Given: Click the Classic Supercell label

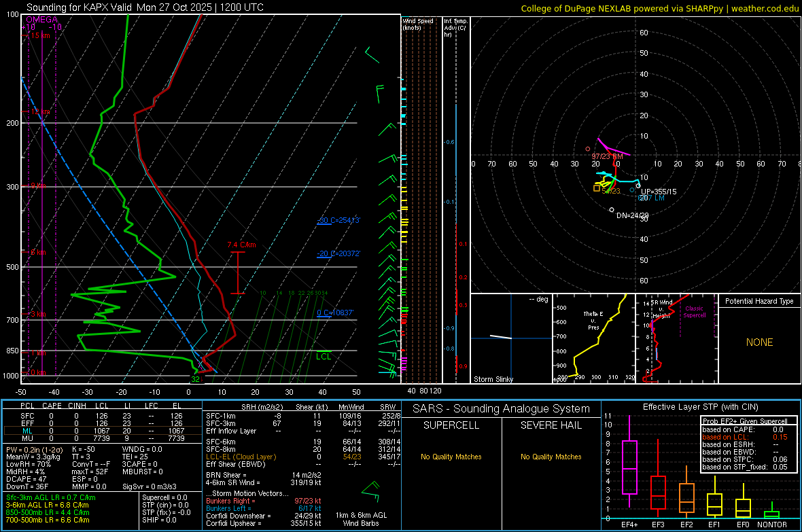Looking at the screenshot, I should [x=694, y=312].
